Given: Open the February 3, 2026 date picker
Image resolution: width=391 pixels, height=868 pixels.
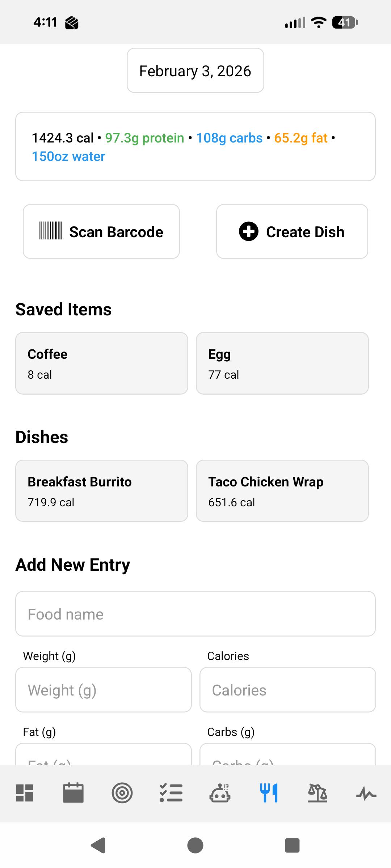Looking at the screenshot, I should 195,71.
